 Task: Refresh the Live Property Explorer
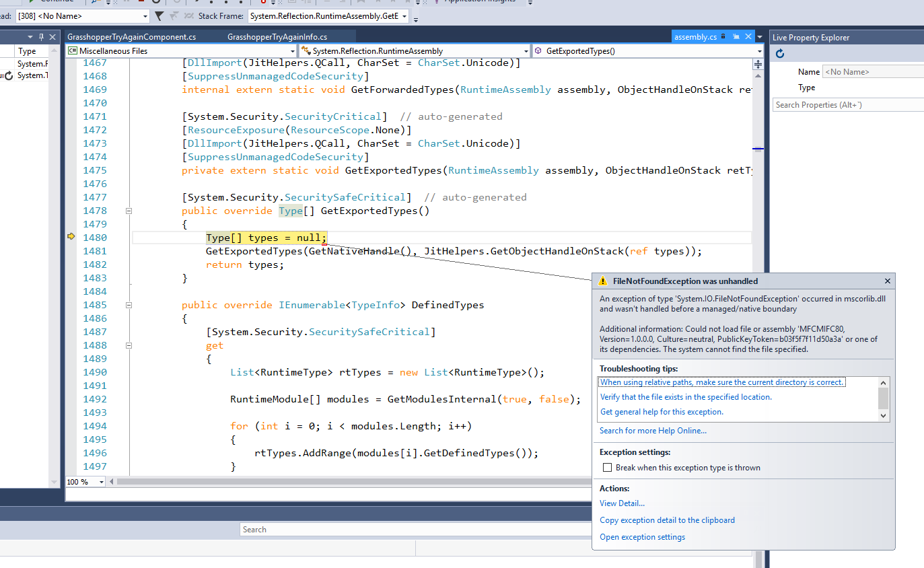779,52
